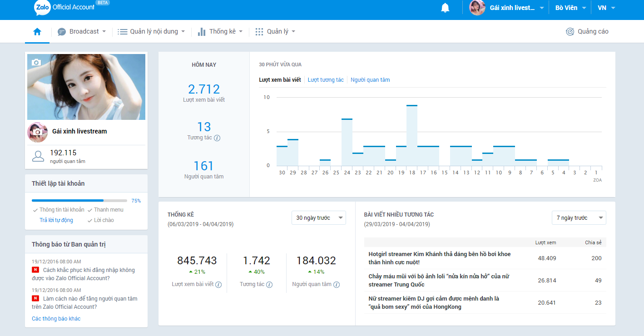
Task: Expand the VN language dropdown
Action: click(606, 8)
